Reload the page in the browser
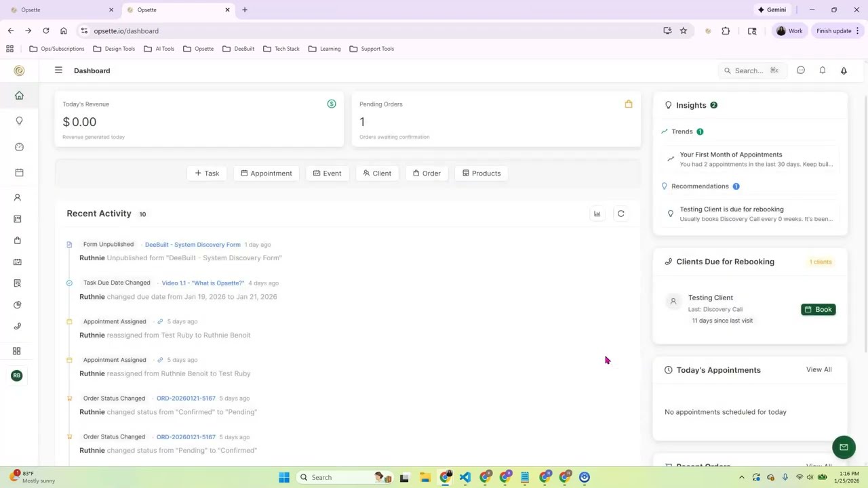The width and height of the screenshot is (868, 488). (x=46, y=31)
